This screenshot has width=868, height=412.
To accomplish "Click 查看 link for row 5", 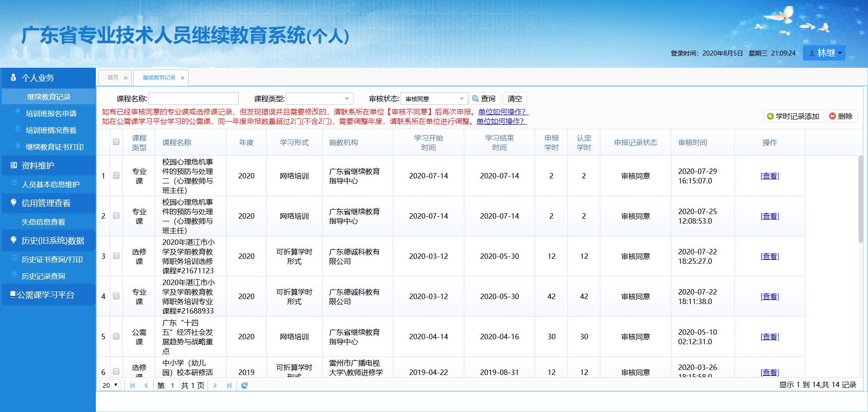I will click(x=770, y=337).
